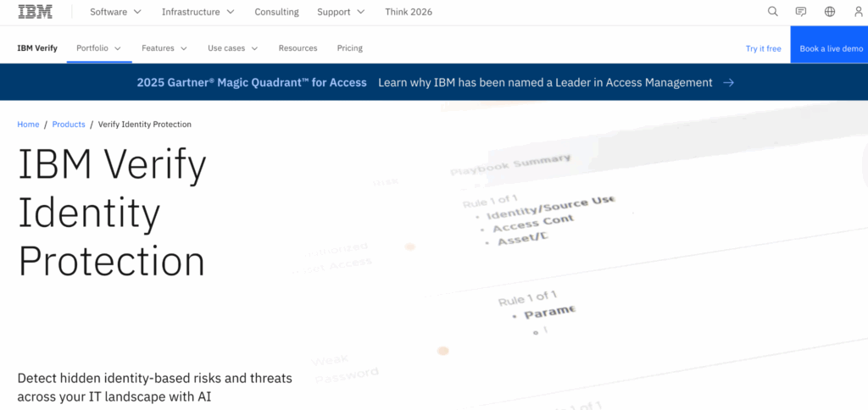Open the chat with us icon
The width and height of the screenshot is (868, 410).
pyautogui.click(x=801, y=12)
